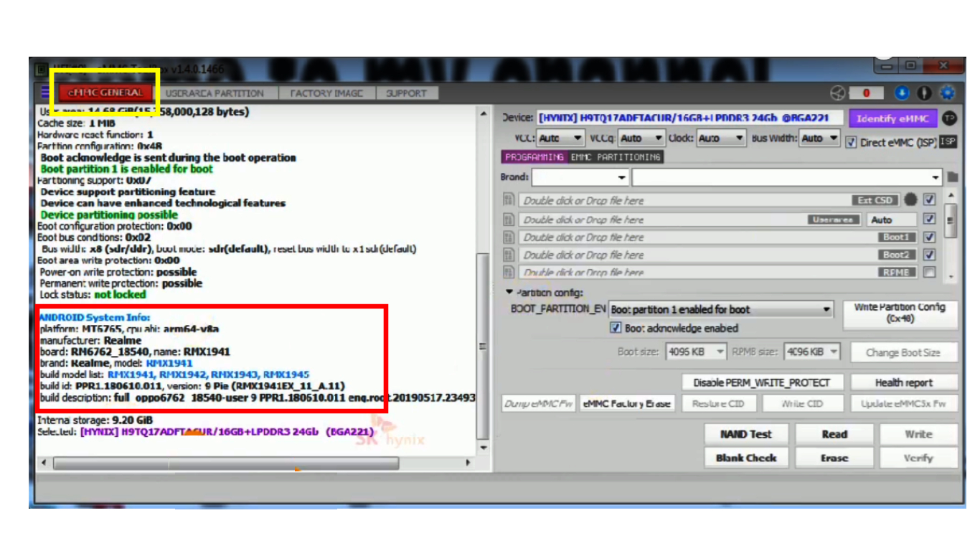
Task: Click the blue download update icon
Action: pos(903,93)
